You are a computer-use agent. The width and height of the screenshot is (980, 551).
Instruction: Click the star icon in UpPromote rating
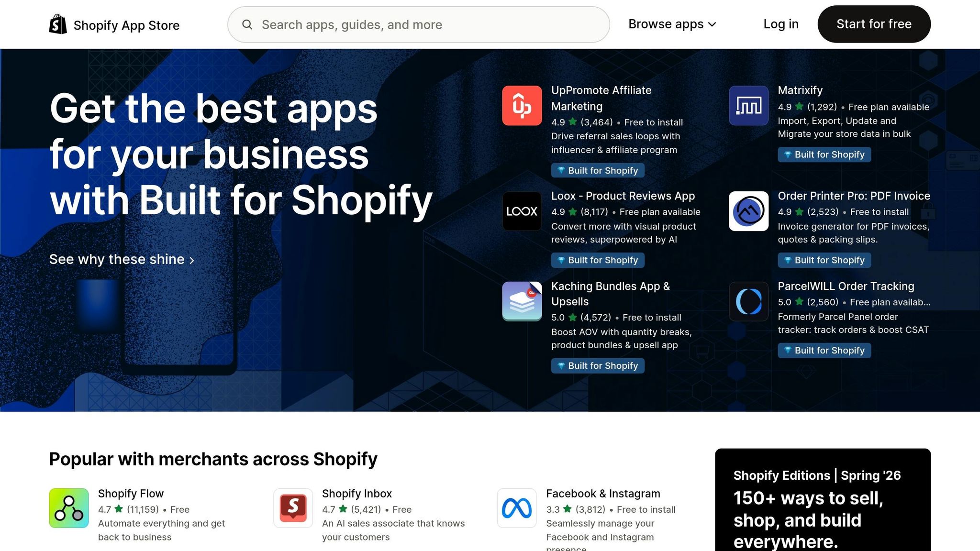click(x=573, y=122)
